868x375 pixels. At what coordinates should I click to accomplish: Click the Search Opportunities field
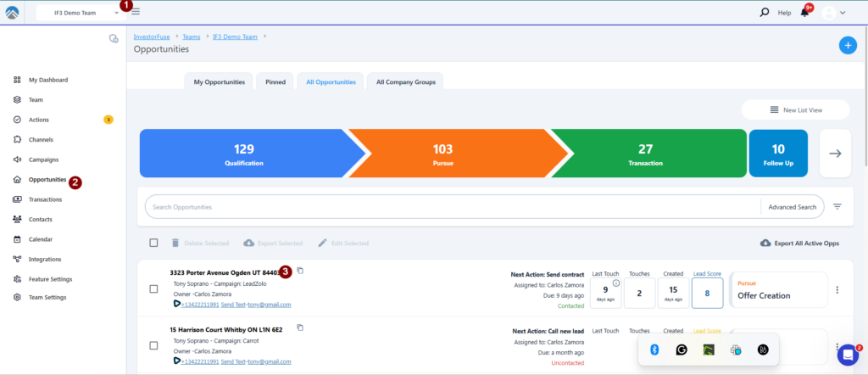453,207
